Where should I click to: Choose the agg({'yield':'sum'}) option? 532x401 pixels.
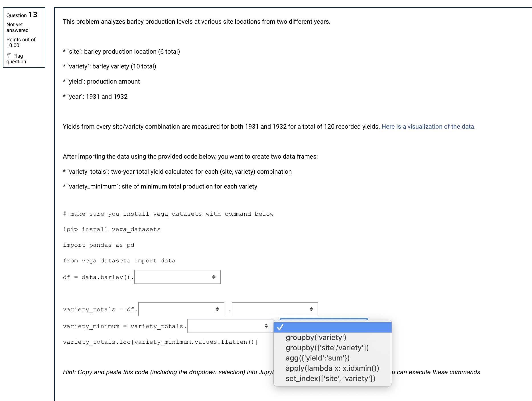(317, 358)
